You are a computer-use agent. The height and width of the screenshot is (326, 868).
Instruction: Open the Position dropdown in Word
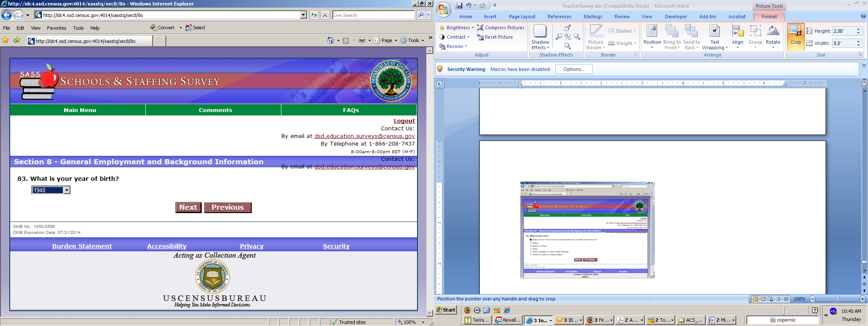pos(652,37)
